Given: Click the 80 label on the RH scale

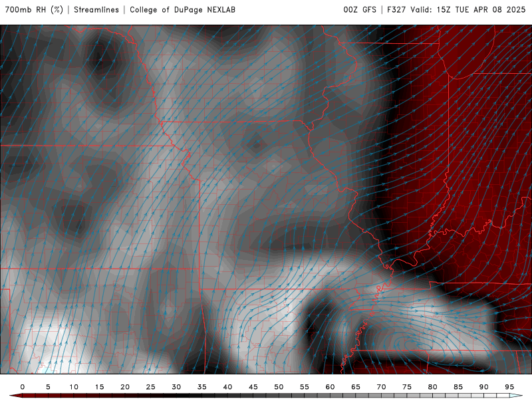Looking at the screenshot, I should point(433,387).
